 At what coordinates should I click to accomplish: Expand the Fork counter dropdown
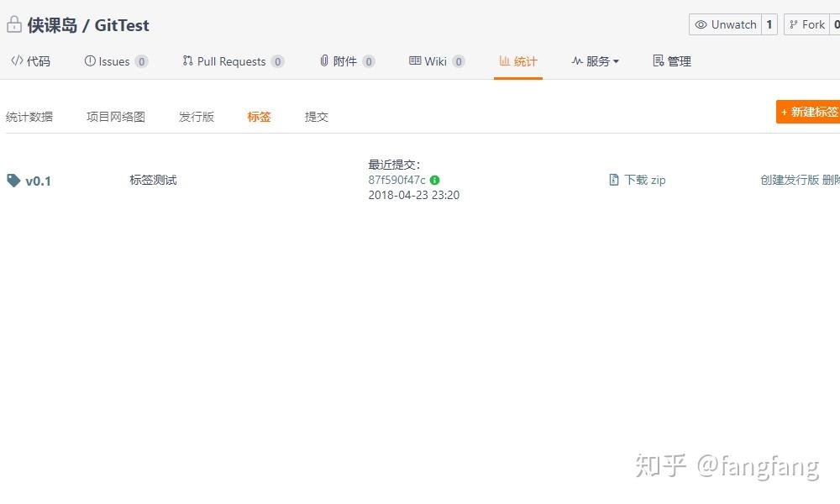(836, 24)
